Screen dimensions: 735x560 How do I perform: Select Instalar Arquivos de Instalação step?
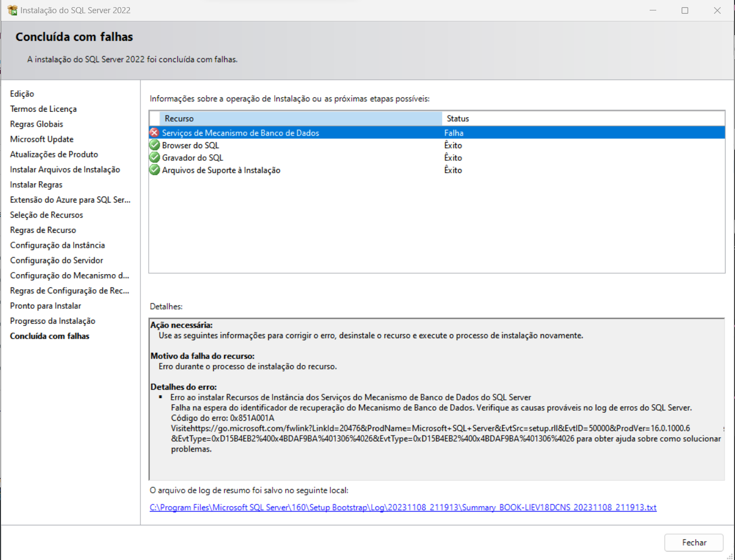(65, 170)
